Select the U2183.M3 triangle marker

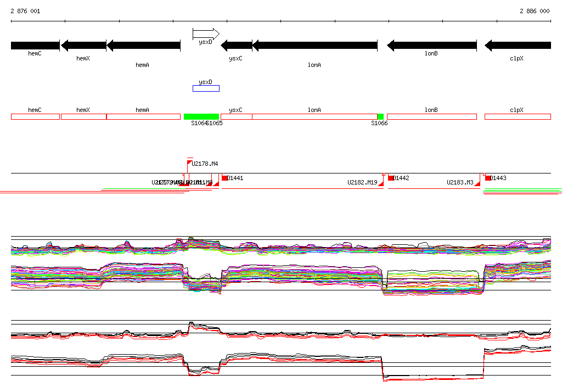[477, 183]
